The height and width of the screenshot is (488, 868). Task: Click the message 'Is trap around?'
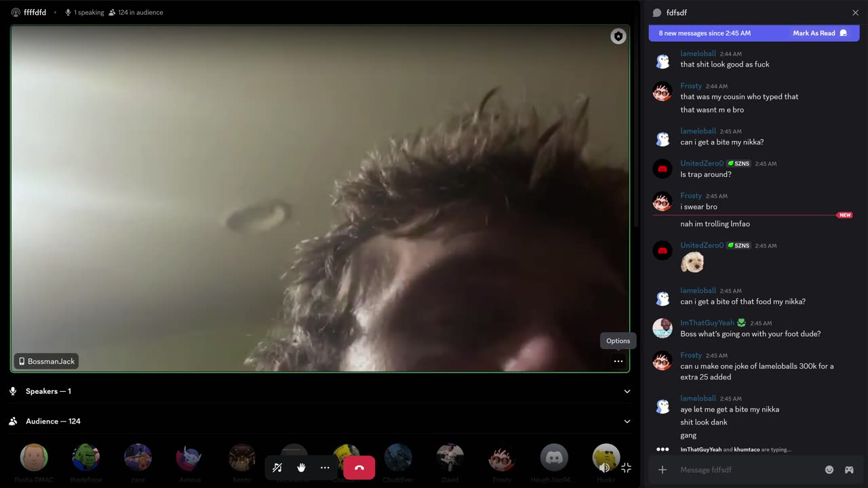[x=706, y=174]
